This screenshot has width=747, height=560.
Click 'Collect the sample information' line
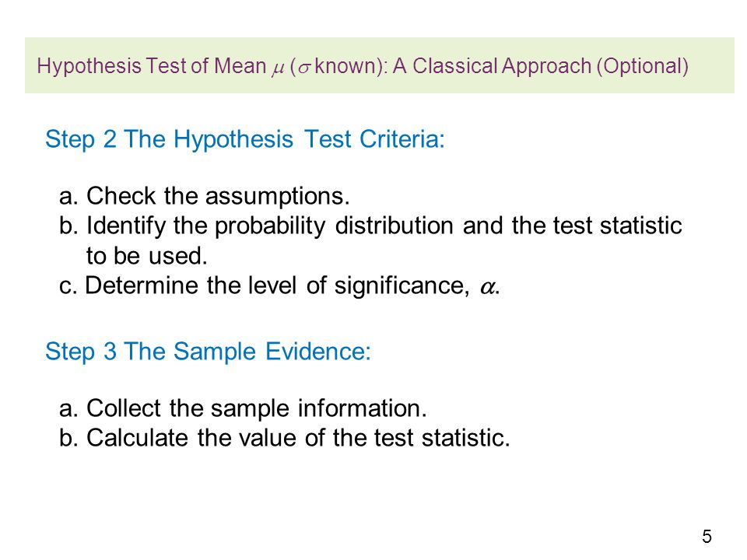click(243, 408)
